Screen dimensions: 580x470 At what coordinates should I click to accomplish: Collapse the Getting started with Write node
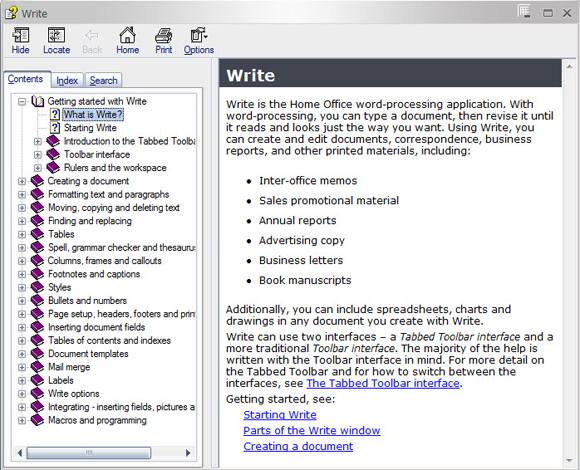pos(22,101)
